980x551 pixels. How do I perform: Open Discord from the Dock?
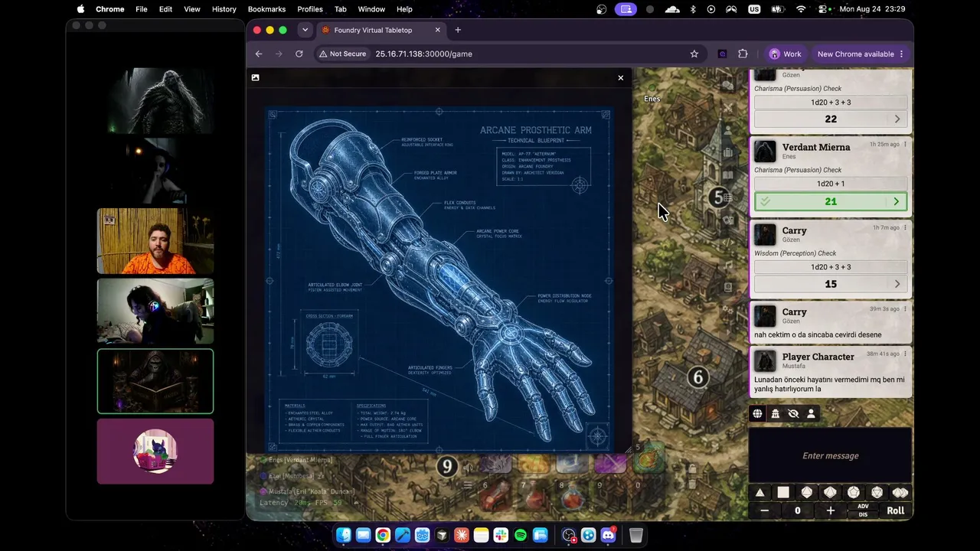609,535
